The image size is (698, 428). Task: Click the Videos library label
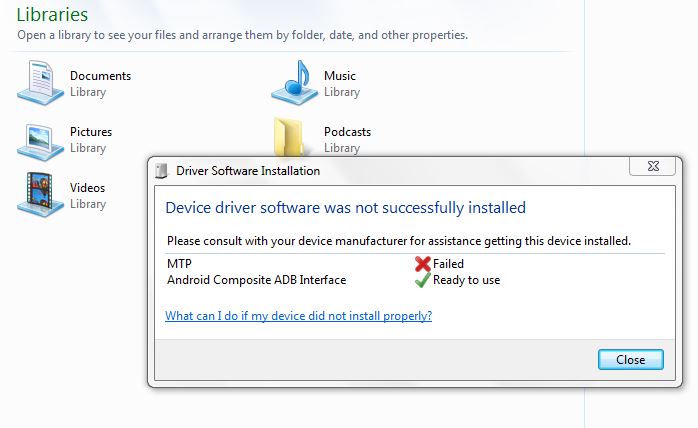tap(87, 188)
